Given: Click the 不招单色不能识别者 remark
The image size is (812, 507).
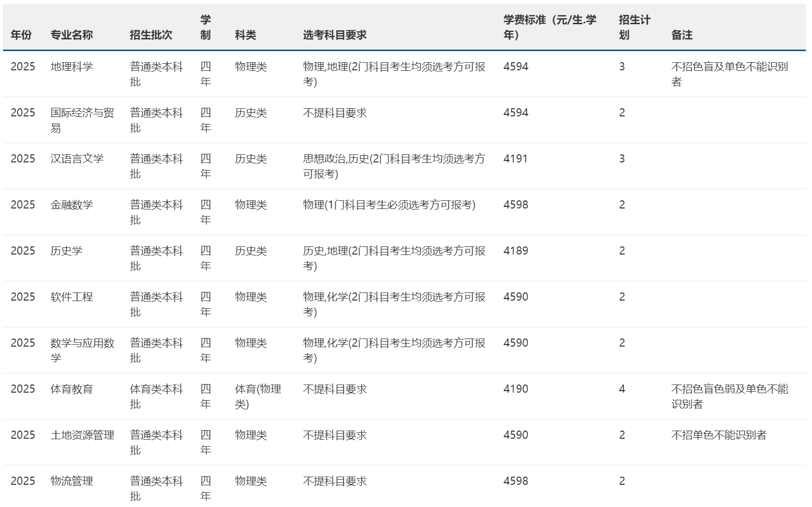Looking at the screenshot, I should pos(718,435).
